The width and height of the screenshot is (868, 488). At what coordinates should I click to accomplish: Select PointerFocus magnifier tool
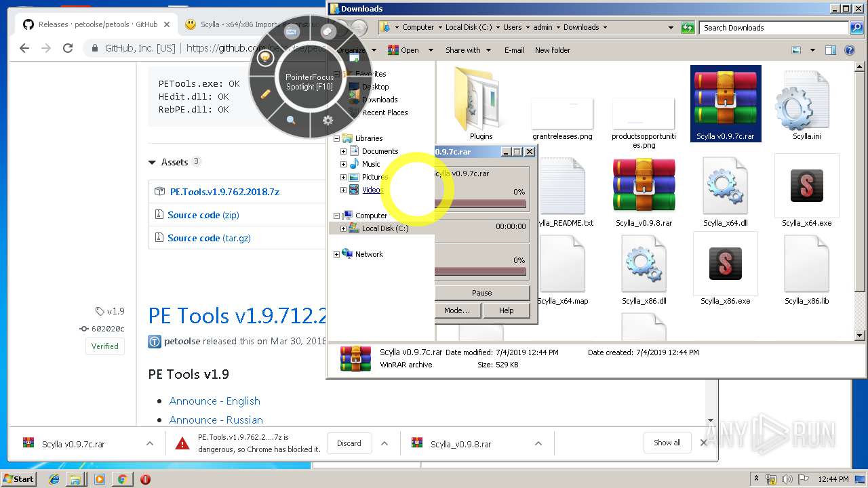click(x=291, y=120)
